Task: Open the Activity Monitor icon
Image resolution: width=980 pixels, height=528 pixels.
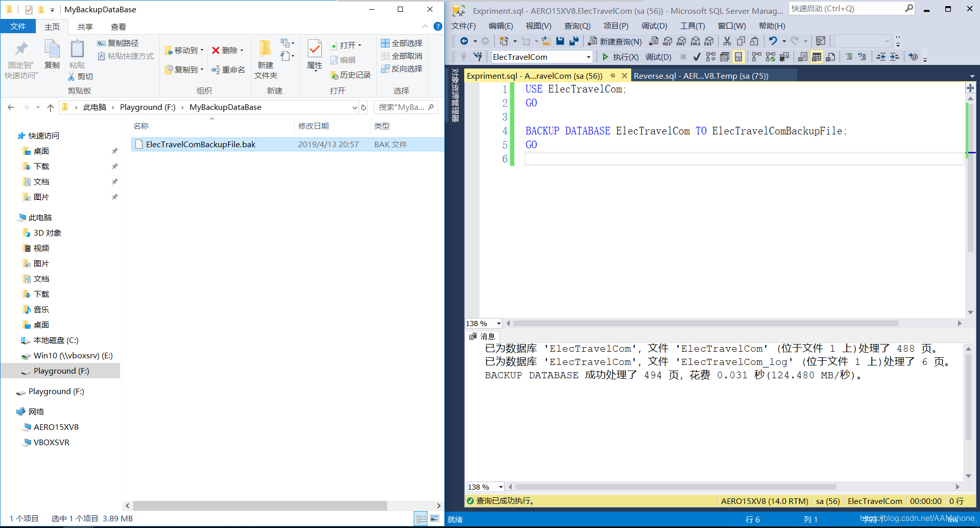Action: tap(821, 41)
